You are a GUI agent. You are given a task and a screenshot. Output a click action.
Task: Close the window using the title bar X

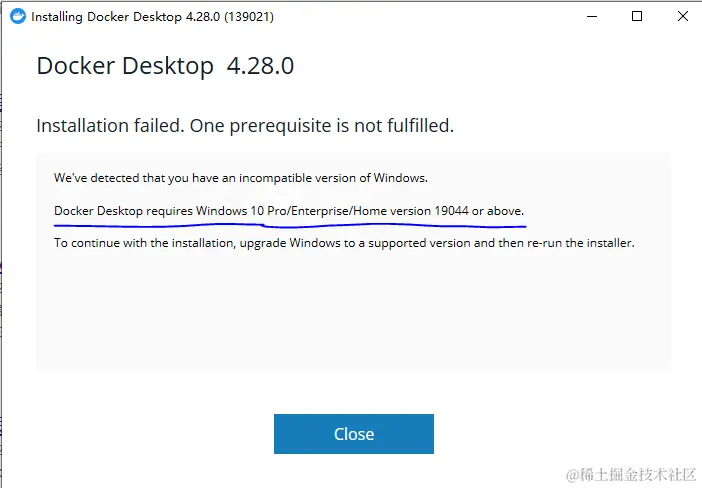pos(683,17)
